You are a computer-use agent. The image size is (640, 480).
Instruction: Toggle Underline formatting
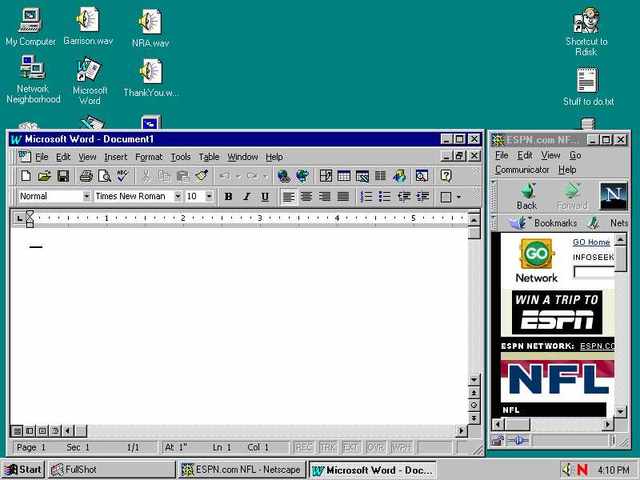tap(265, 197)
